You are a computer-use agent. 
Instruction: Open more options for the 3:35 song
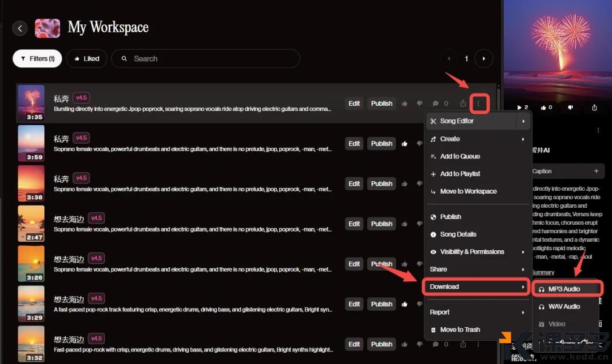click(x=479, y=104)
